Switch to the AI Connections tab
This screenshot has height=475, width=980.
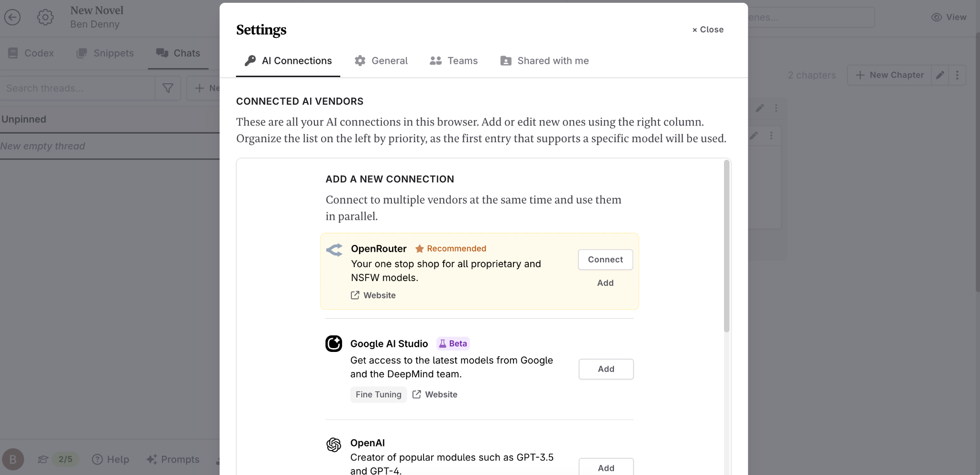[x=288, y=61]
